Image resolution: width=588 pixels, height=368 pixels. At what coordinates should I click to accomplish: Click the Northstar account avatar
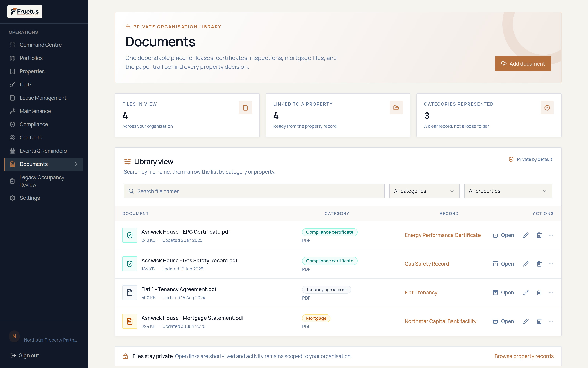(14, 336)
